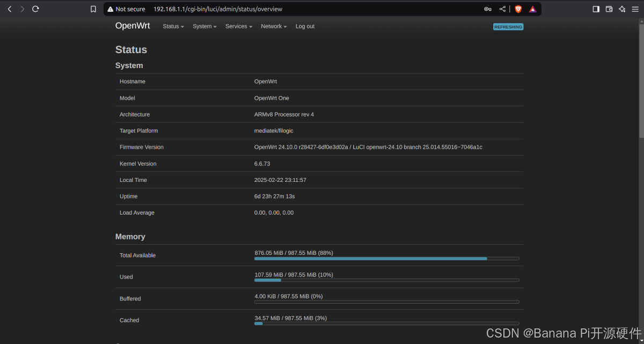Click the Load Average row label

(x=137, y=213)
